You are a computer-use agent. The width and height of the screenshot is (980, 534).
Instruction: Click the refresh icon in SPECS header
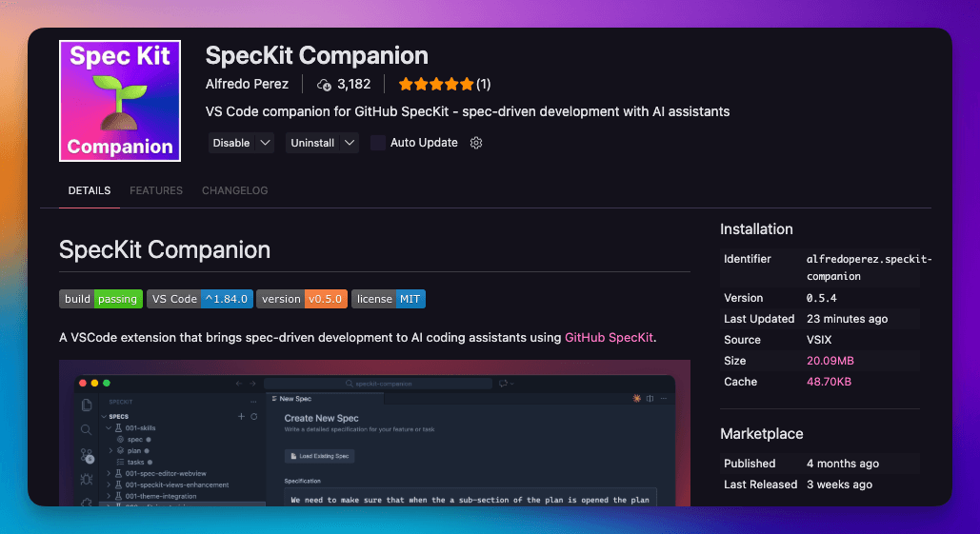pyautogui.click(x=253, y=416)
